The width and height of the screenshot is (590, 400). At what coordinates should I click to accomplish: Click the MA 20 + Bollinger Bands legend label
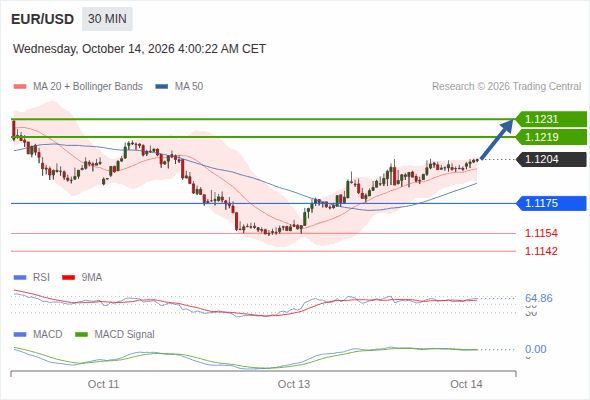tap(88, 87)
